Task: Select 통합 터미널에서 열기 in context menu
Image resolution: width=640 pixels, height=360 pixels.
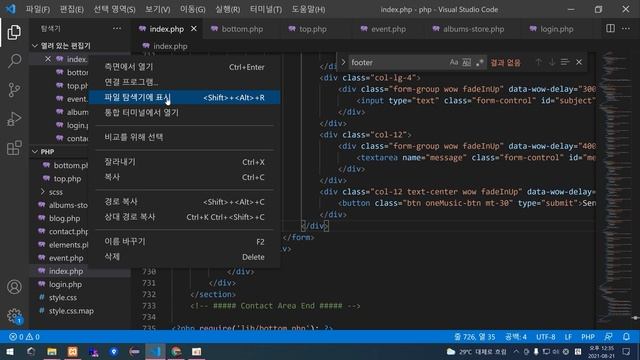Action: (x=184, y=113)
